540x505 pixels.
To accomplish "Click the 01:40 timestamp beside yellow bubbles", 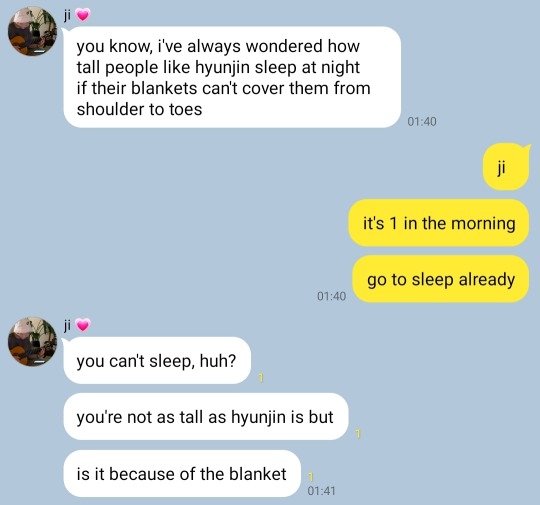I will (331, 296).
